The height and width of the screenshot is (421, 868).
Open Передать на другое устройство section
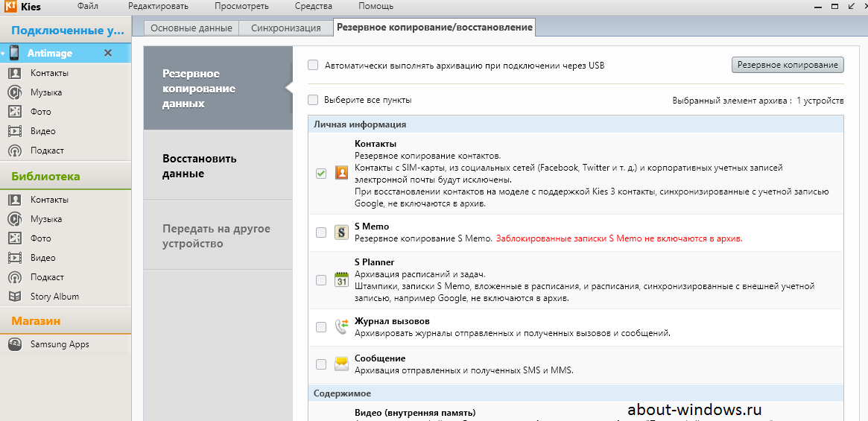218,235
